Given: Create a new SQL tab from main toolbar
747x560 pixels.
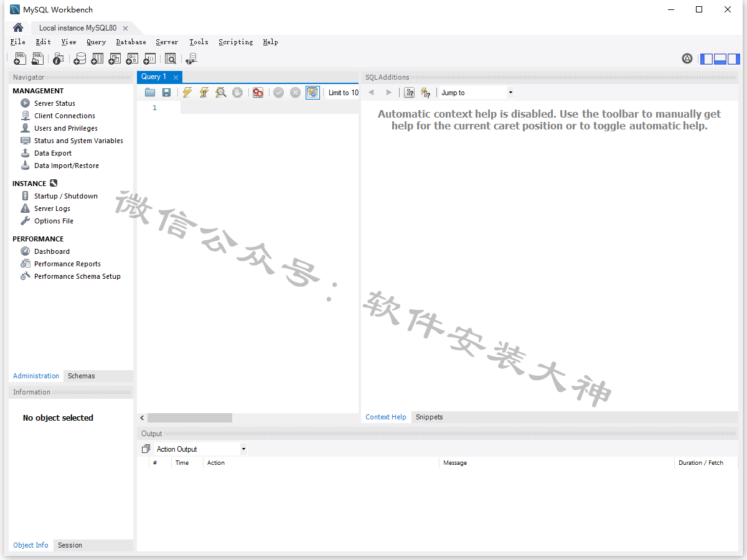Looking at the screenshot, I should (20, 58).
